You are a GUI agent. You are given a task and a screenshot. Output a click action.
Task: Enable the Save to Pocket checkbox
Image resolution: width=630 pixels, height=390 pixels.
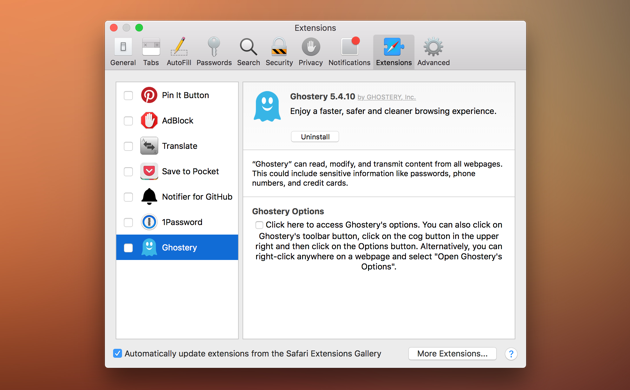tap(128, 172)
